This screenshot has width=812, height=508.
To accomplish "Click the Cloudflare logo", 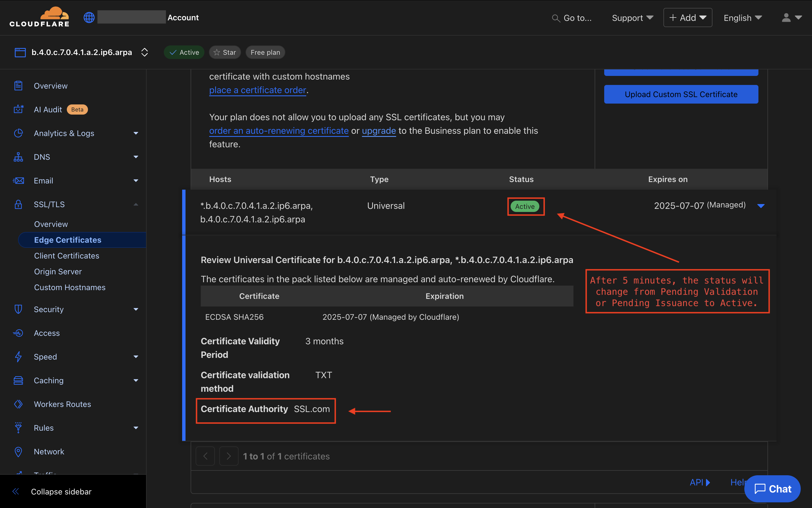I will (39, 17).
